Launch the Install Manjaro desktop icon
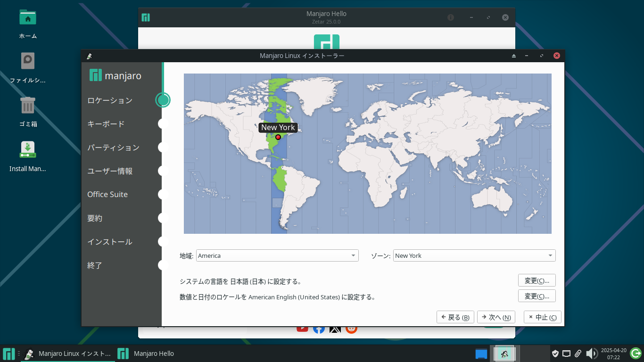644x362 pixels. coord(28,149)
